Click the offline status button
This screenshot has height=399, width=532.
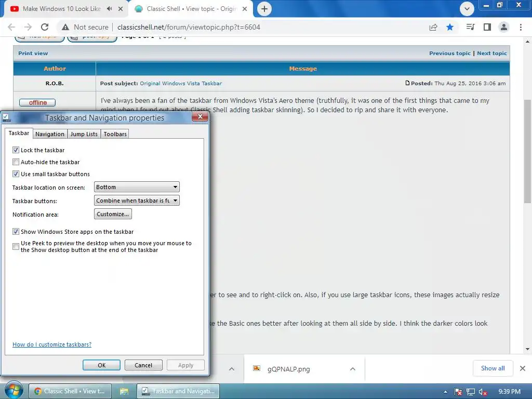pyautogui.click(x=37, y=102)
